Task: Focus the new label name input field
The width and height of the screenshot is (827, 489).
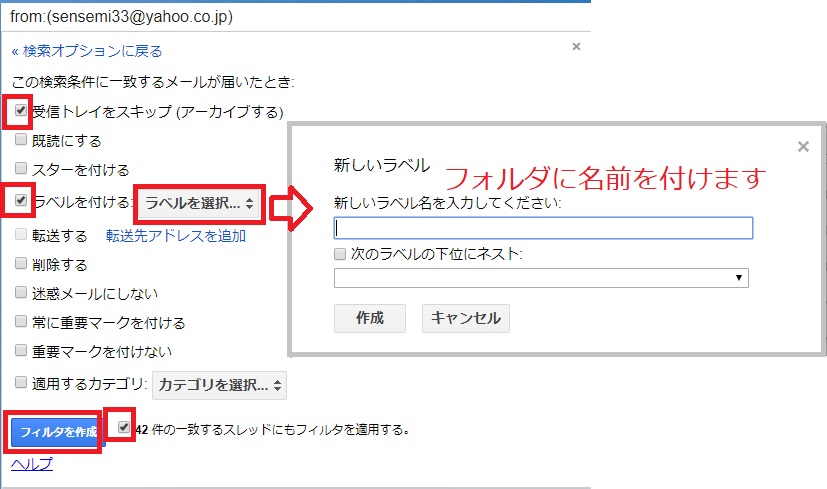Action: (x=543, y=228)
